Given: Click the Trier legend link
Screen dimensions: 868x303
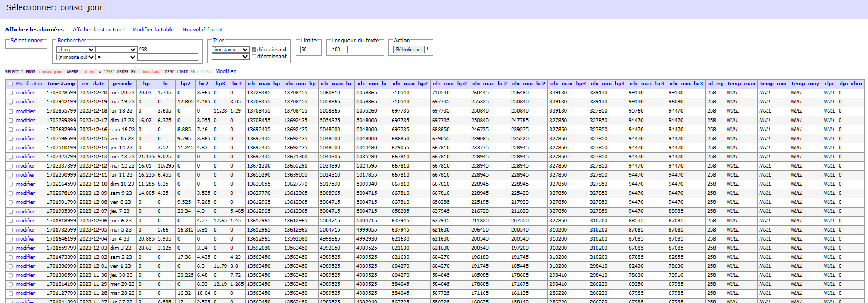Looking at the screenshot, I should pyautogui.click(x=218, y=41).
